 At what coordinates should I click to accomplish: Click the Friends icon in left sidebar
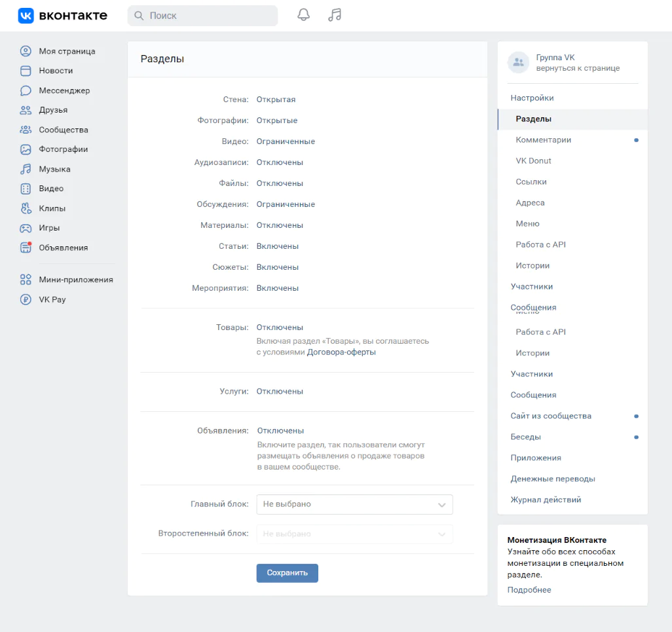[x=26, y=110]
